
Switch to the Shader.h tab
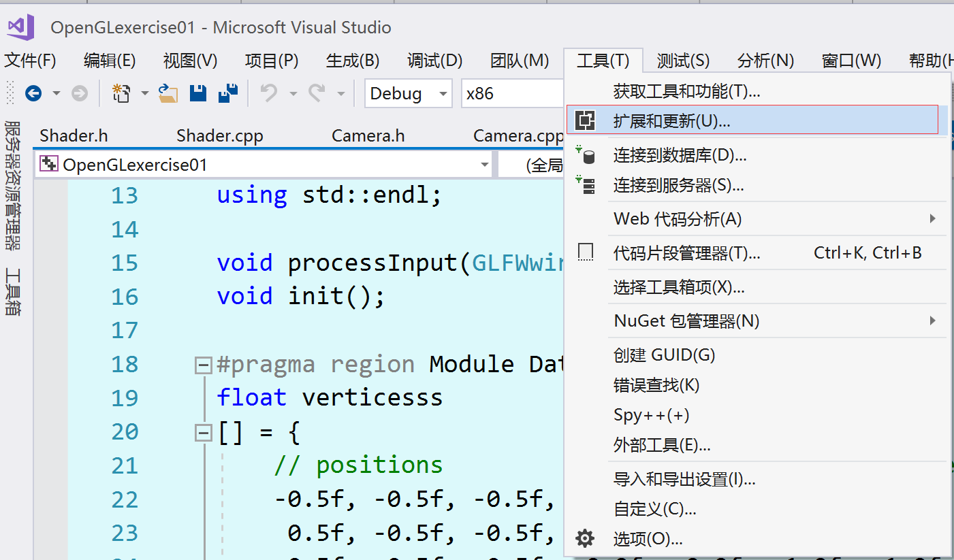pyautogui.click(x=74, y=135)
